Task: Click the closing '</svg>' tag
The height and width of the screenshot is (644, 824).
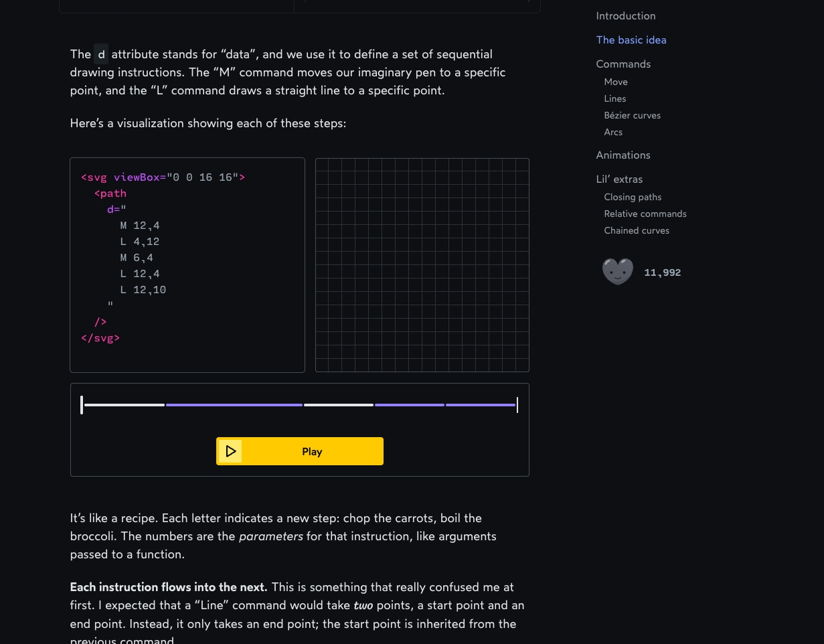Action: pyautogui.click(x=100, y=338)
